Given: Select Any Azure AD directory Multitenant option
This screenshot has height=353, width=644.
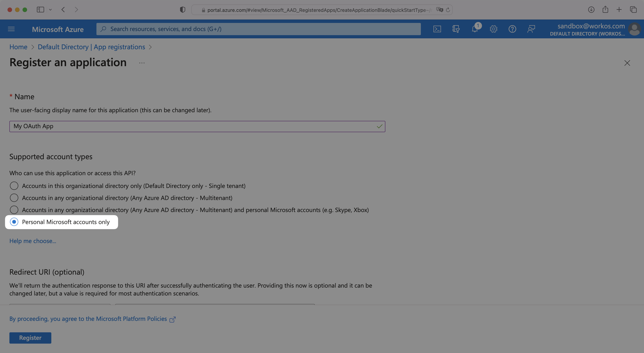Looking at the screenshot, I should click(x=14, y=198).
